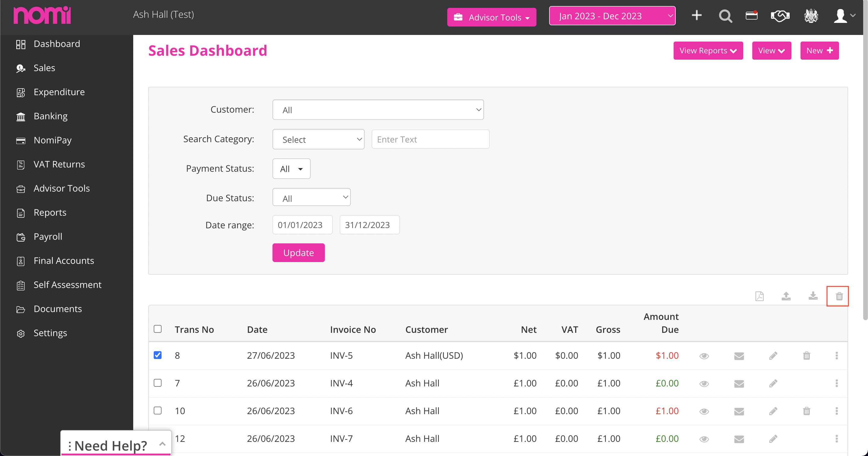Image resolution: width=868 pixels, height=456 pixels.
Task: Click the HMRC crest icon
Action: click(x=811, y=16)
